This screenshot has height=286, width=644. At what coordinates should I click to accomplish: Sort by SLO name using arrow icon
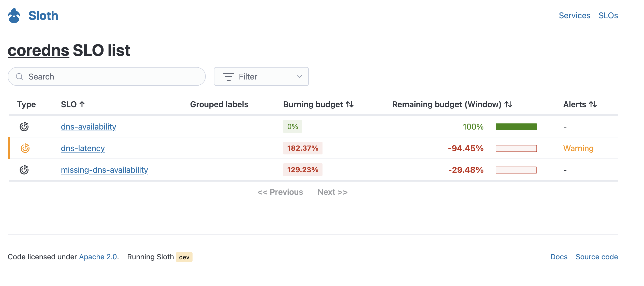[82, 104]
